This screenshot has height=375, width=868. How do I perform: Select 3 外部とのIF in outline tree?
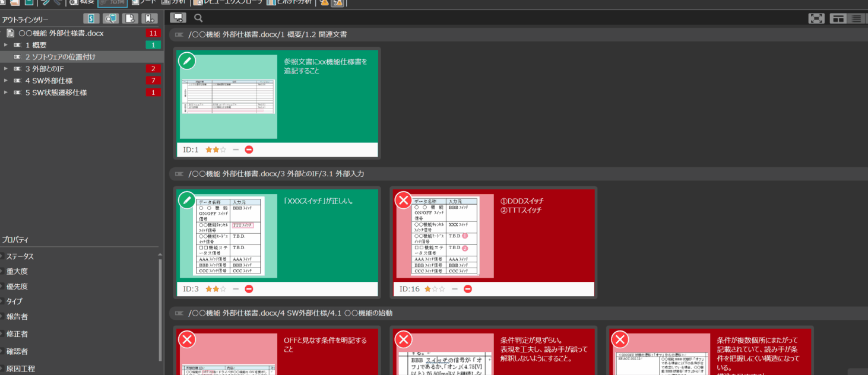pos(45,69)
